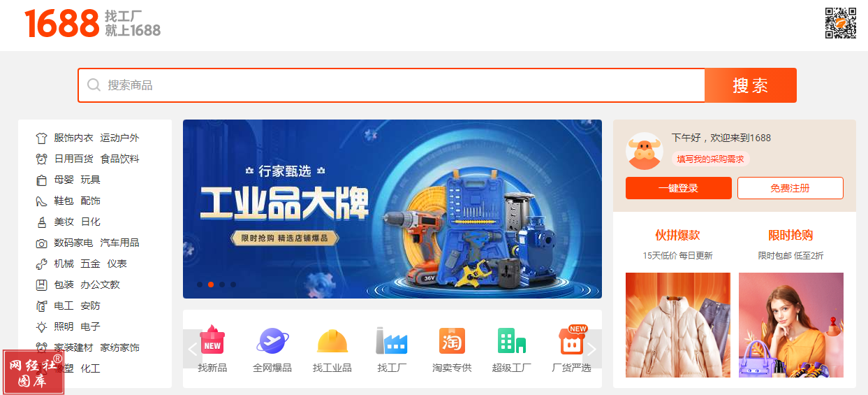This screenshot has width=868, height=395.
Task: Open the 找新品 new products icon
Action: 212,341
